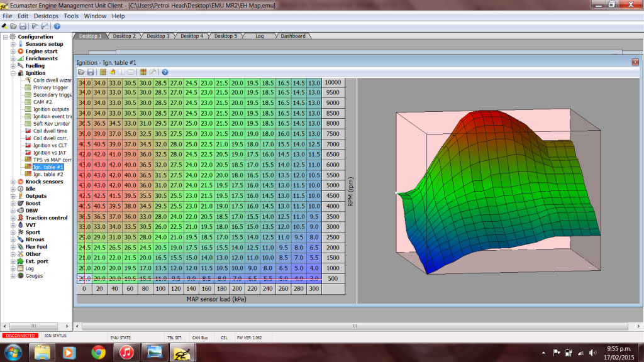Click the Engine start orange icon

(21, 52)
